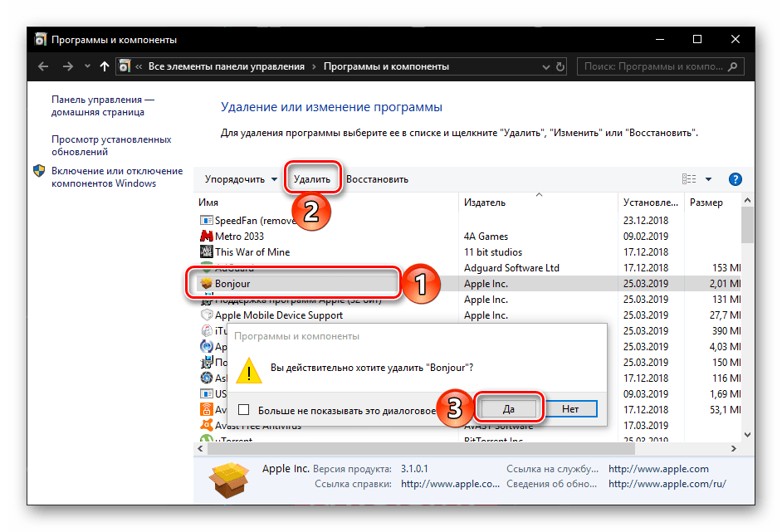
Task: Expand the view options dropdown arrow
Action: point(708,179)
